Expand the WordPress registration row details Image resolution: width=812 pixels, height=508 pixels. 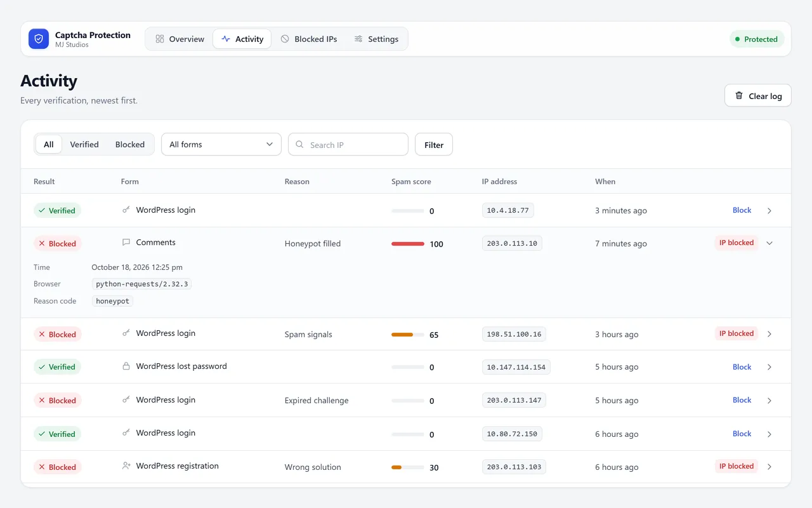[769, 467]
